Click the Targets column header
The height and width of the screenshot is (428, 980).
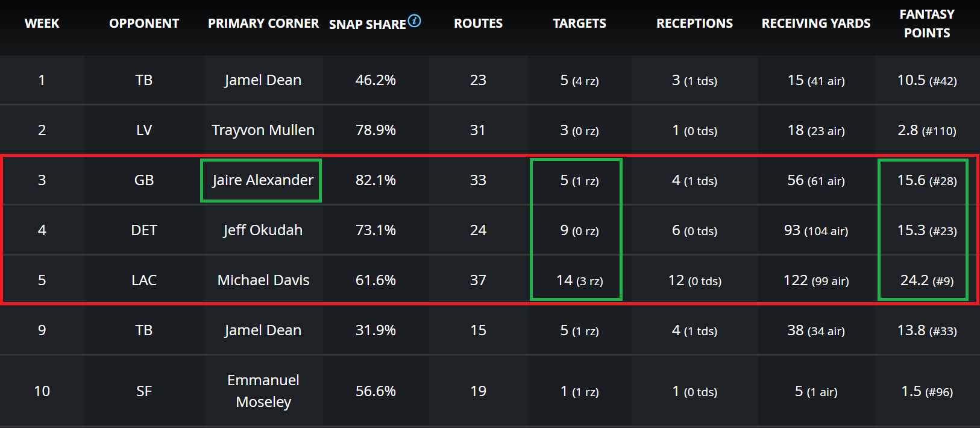(579, 24)
